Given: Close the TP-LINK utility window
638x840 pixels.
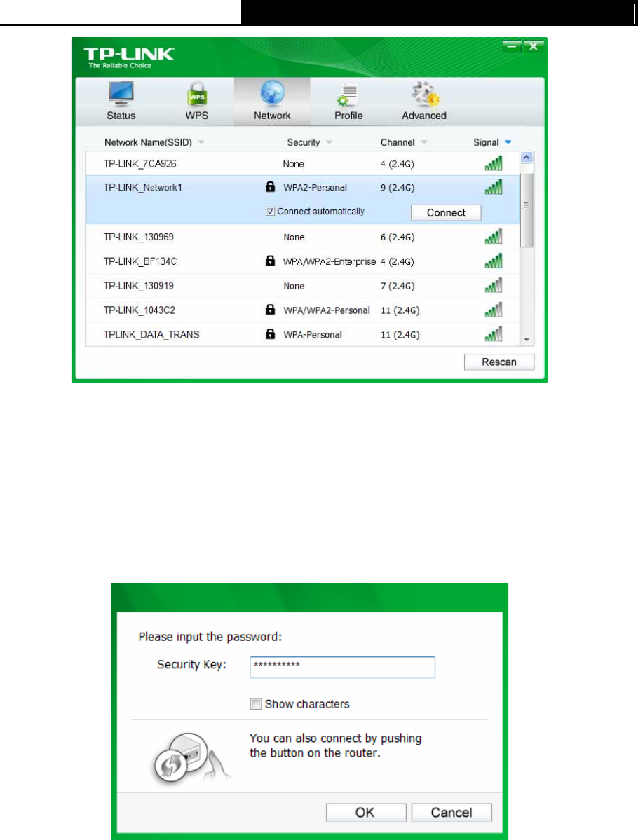Looking at the screenshot, I should (534, 46).
